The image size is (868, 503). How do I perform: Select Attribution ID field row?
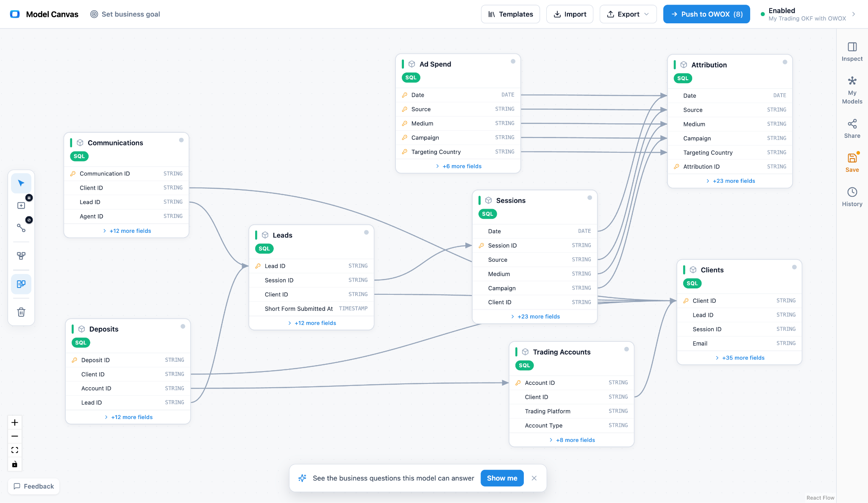point(730,167)
